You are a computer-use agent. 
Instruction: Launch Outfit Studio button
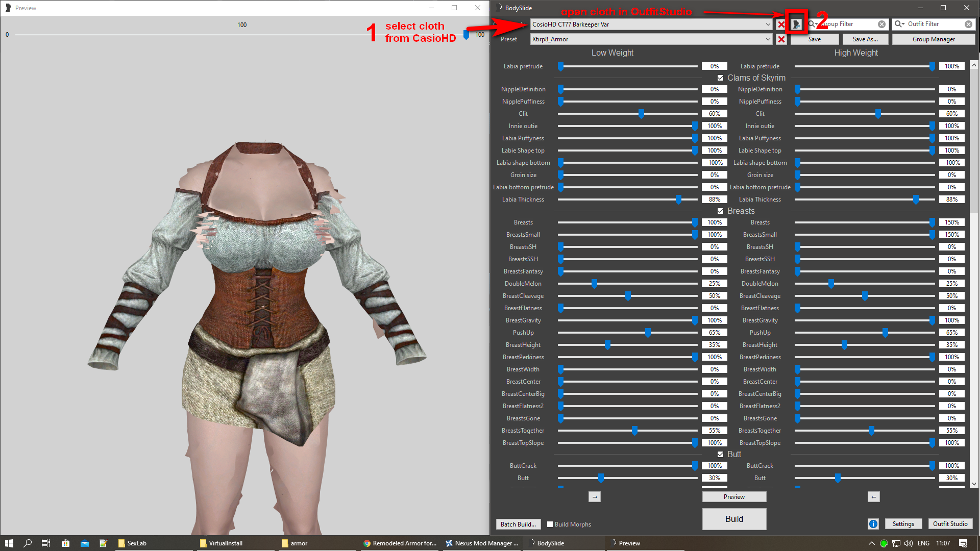950,524
